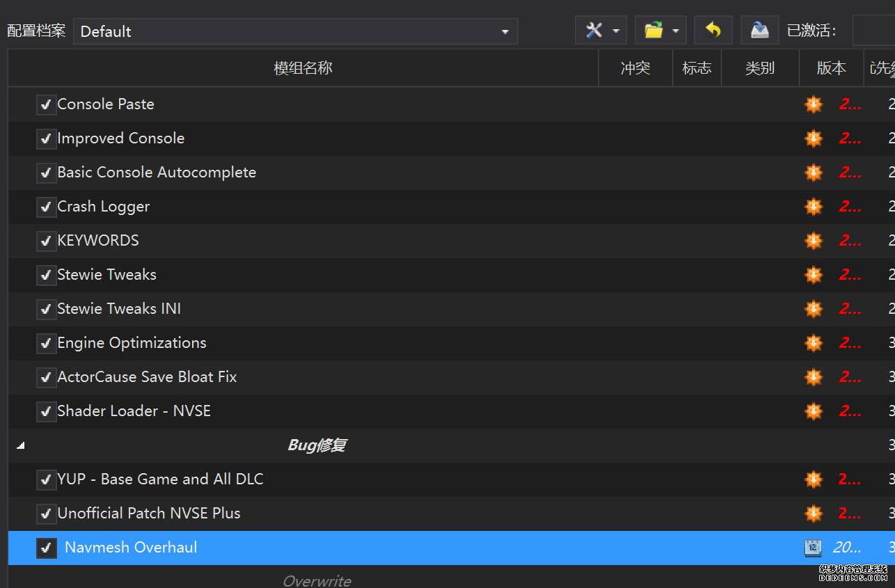Open the Default profile dropdown
The width and height of the screenshot is (895, 588).
(296, 31)
